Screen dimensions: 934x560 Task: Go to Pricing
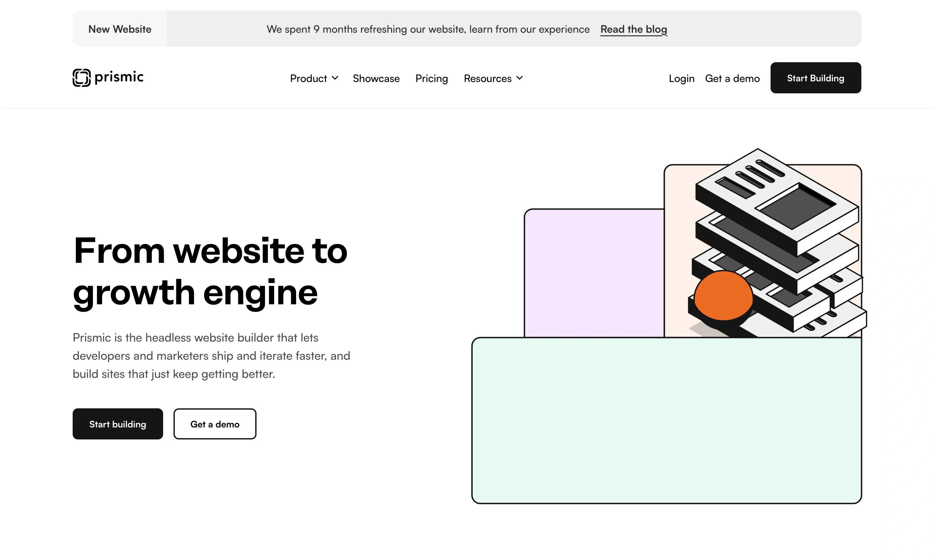pos(432,78)
